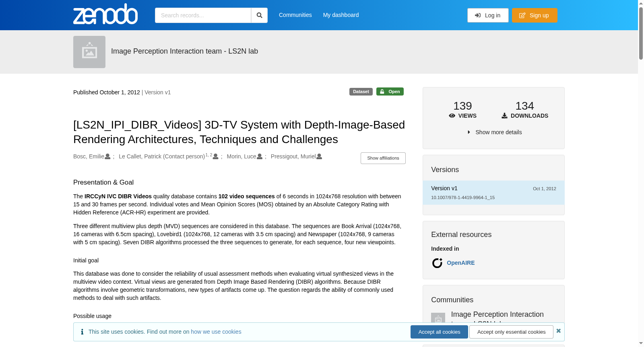Accept only essential cookies

click(511, 332)
